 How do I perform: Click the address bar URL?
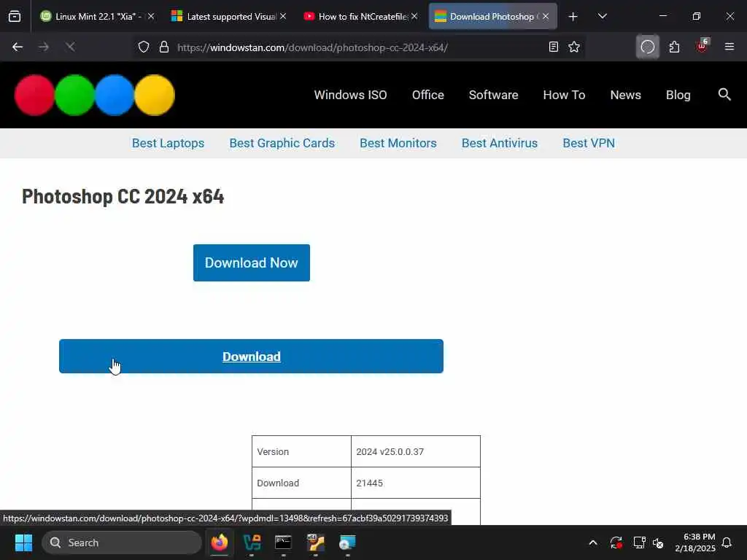(x=312, y=47)
